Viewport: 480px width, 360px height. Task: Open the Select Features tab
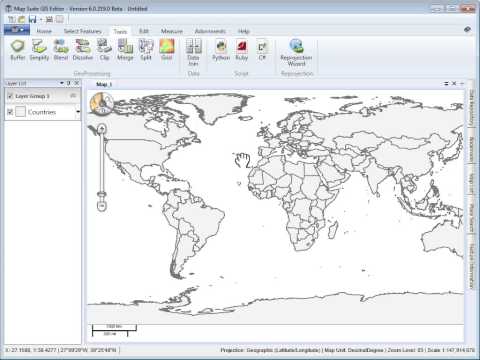[x=83, y=31]
